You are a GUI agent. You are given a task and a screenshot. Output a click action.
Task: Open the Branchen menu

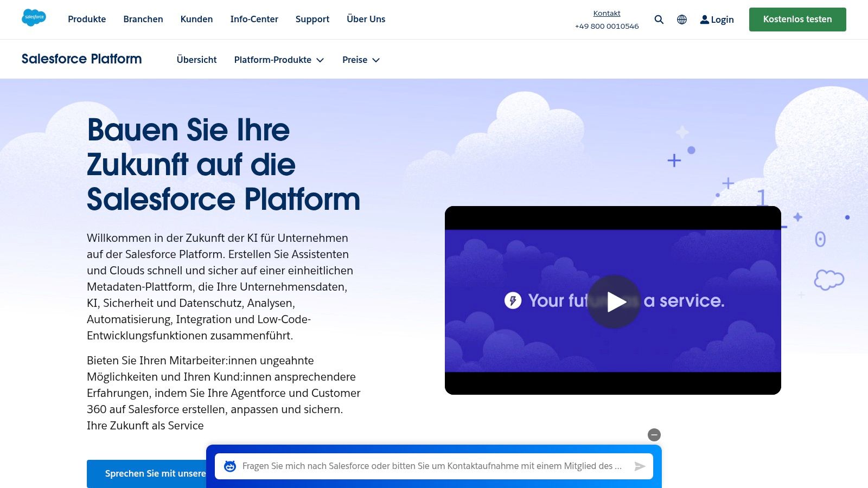click(x=143, y=19)
